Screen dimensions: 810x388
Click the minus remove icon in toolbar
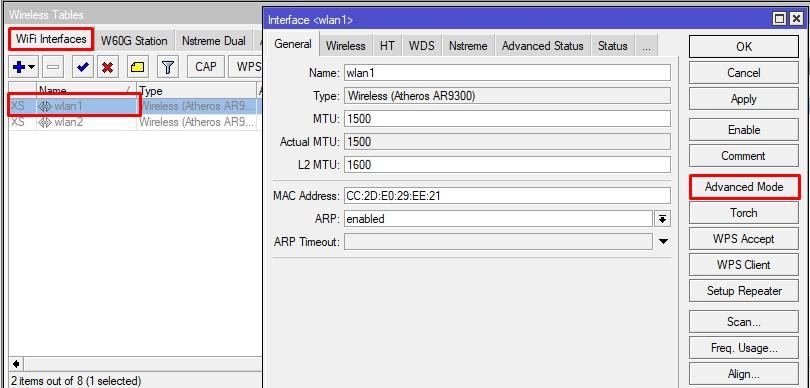pyautogui.click(x=53, y=67)
